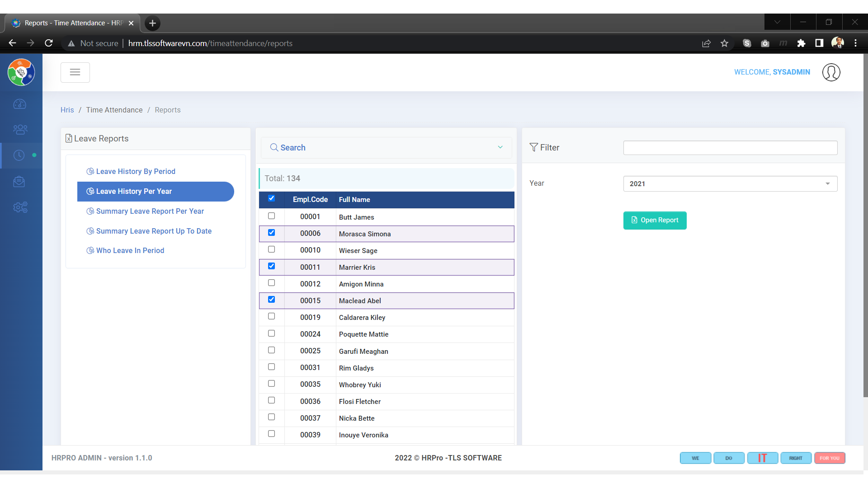
Task: Select the Employees sidebar icon
Action: point(20,129)
